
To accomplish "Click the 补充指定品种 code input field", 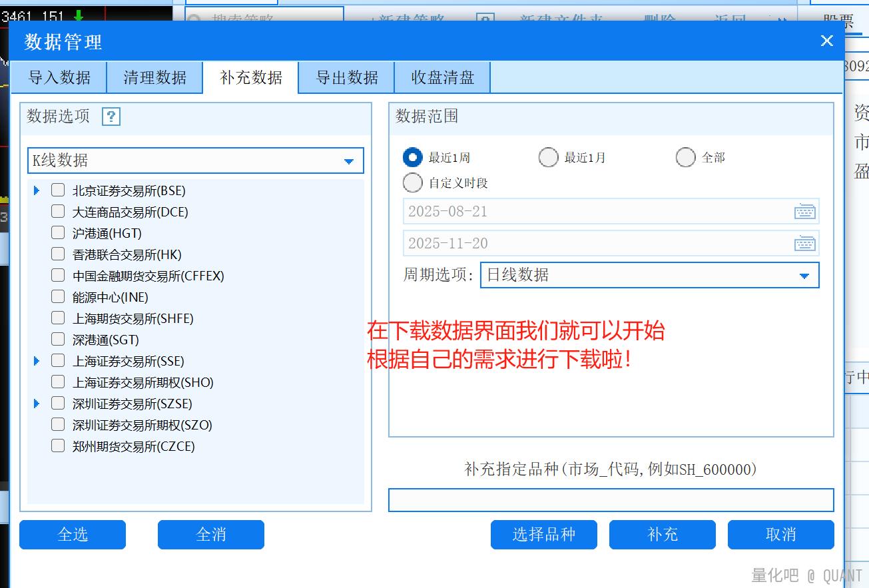I will 611,500.
